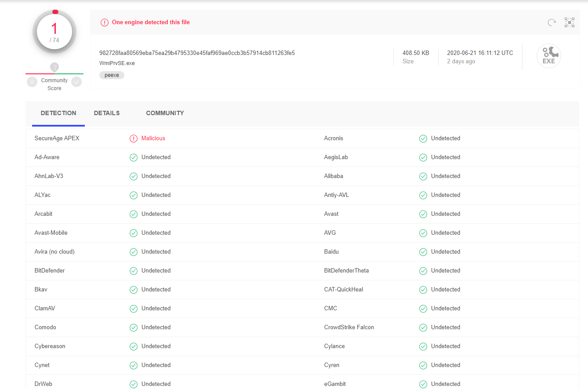Switch to the Community tab
588x389 pixels.
point(165,113)
